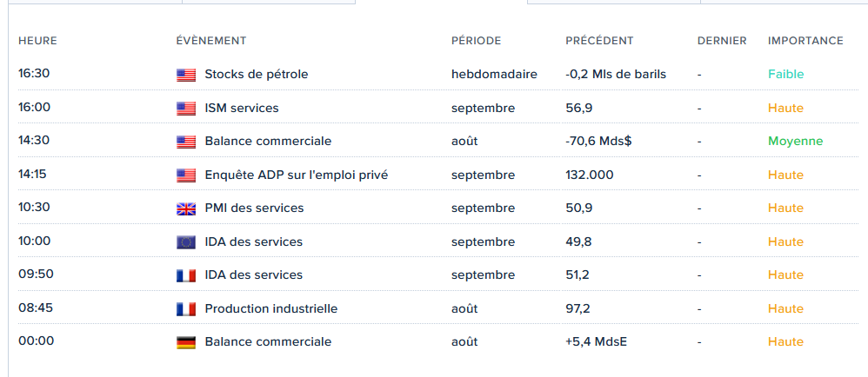The image size is (868, 377).
Task: Open the PMI des services event
Action: tap(254, 208)
